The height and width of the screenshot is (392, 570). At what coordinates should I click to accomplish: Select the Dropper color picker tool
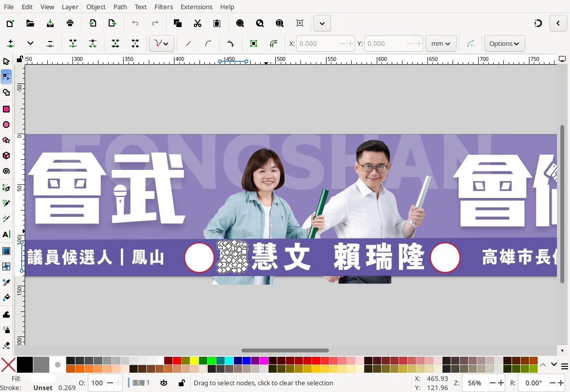tap(6, 282)
